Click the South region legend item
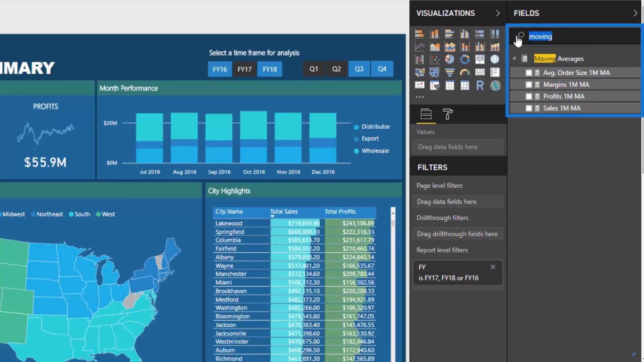This screenshot has width=644, height=362. [79, 215]
